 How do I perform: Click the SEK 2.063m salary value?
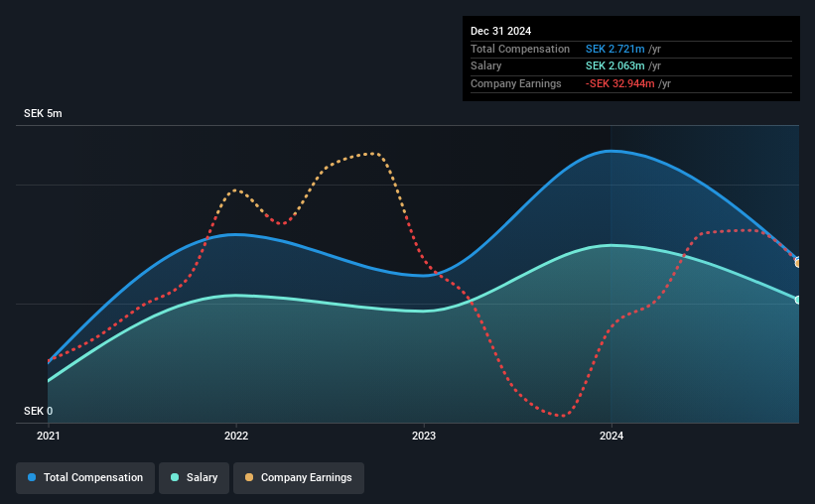click(614, 66)
